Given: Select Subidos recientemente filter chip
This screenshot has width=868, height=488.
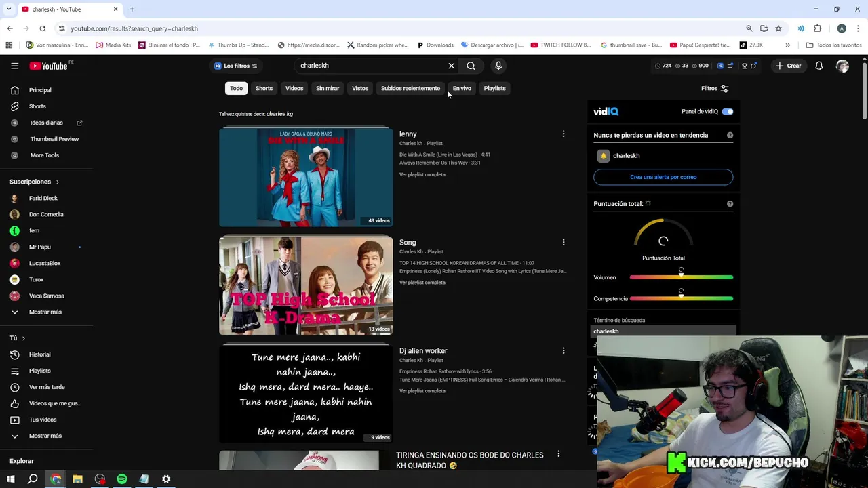Looking at the screenshot, I should pyautogui.click(x=410, y=88).
